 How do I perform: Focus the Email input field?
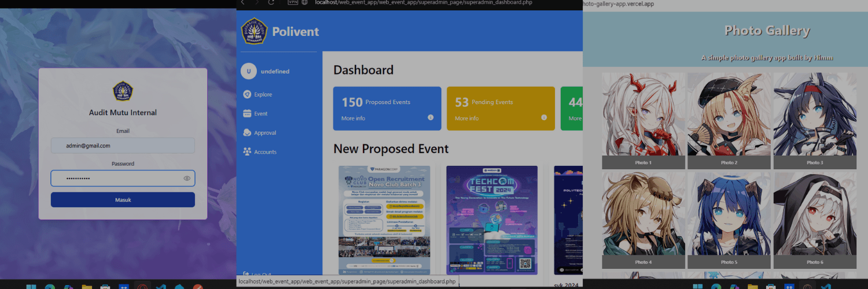pyautogui.click(x=123, y=146)
